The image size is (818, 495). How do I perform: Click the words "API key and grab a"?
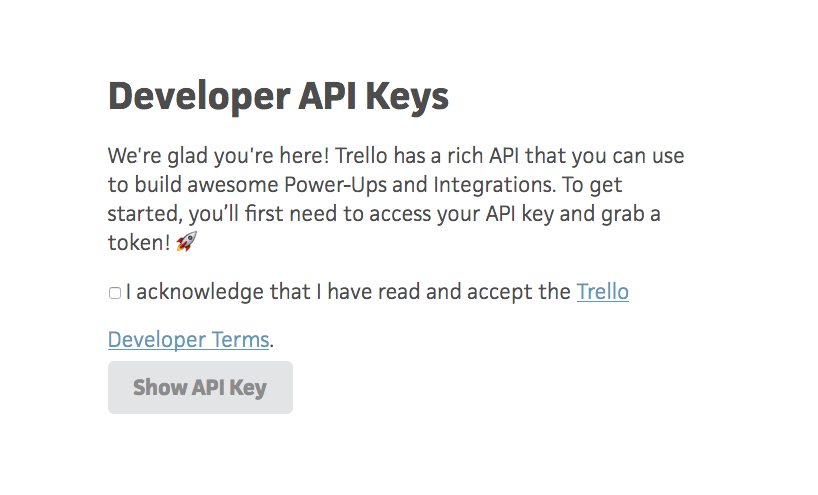click(x=573, y=214)
